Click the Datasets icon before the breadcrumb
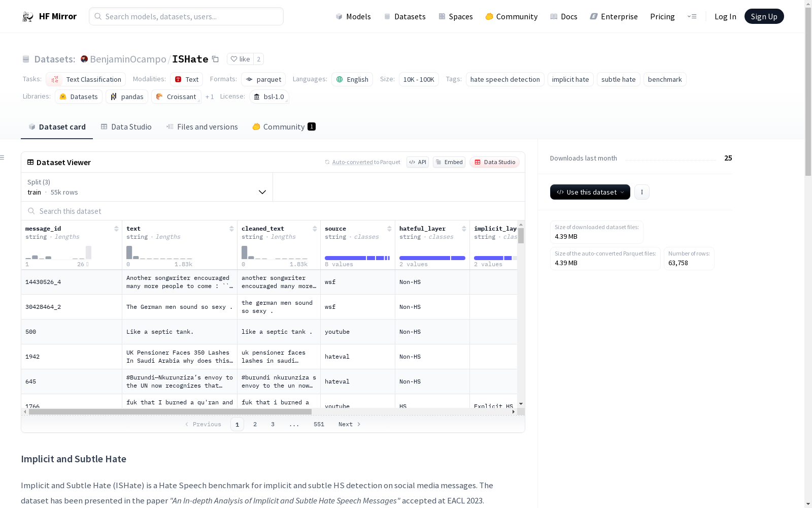 (x=26, y=59)
